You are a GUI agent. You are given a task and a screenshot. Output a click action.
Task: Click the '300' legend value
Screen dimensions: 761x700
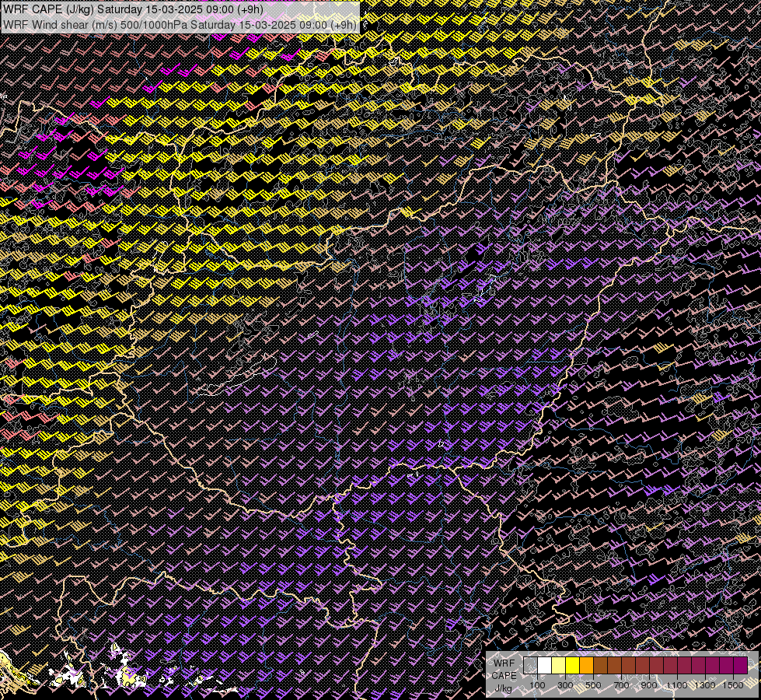(565, 685)
